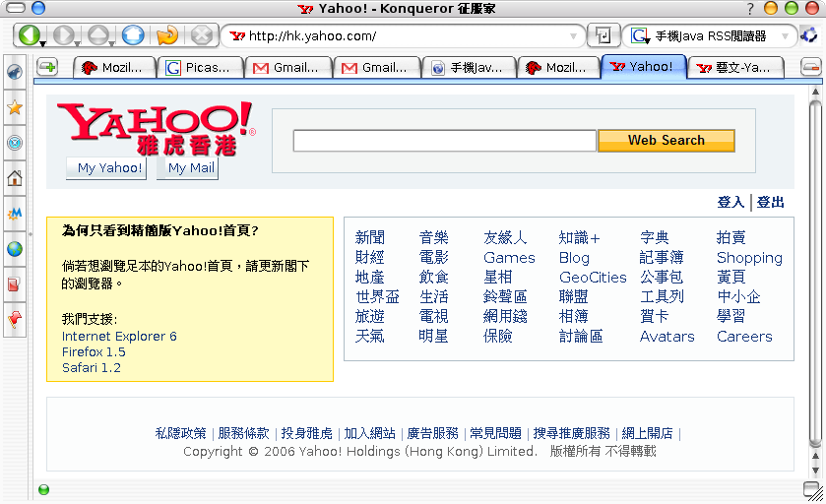Open Safari 1.2 link
The width and height of the screenshot is (826, 504).
click(x=92, y=367)
